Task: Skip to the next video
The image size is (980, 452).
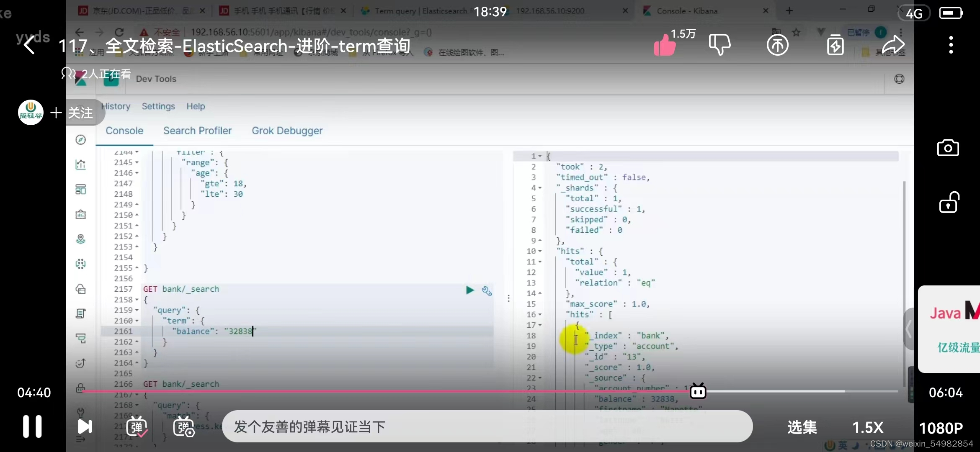Action: tap(85, 427)
